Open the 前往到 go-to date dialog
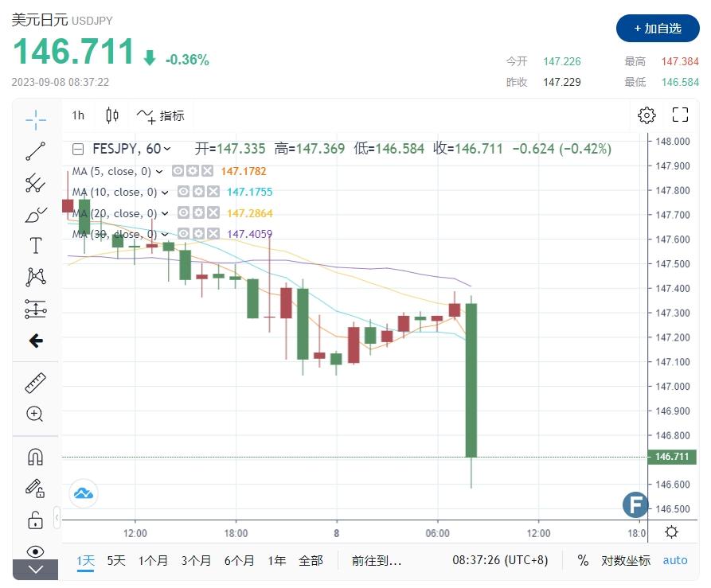711x588 pixels. [377, 560]
